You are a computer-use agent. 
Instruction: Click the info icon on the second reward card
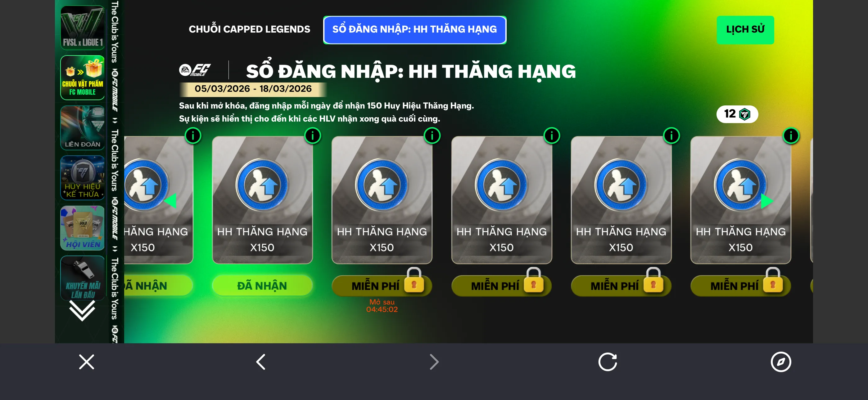[x=312, y=136]
